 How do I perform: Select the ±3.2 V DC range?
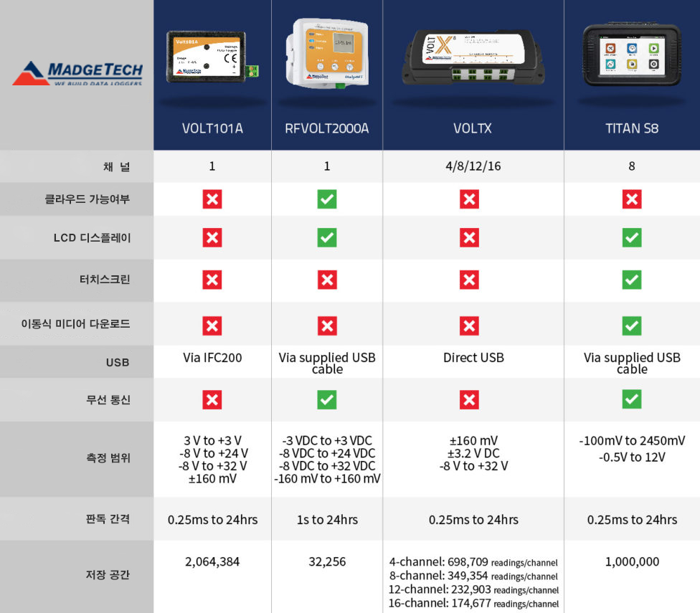[x=473, y=454]
